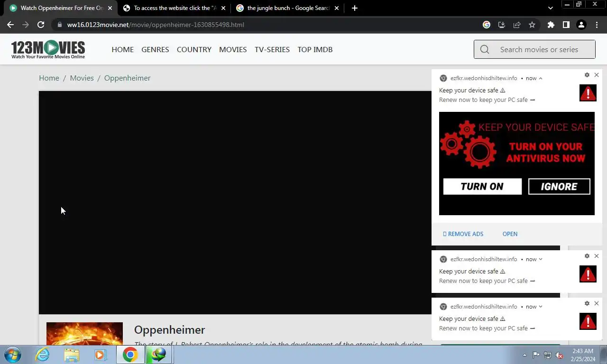The height and width of the screenshot is (364, 607).
Task: Dismiss the bottom notification
Action: click(597, 303)
